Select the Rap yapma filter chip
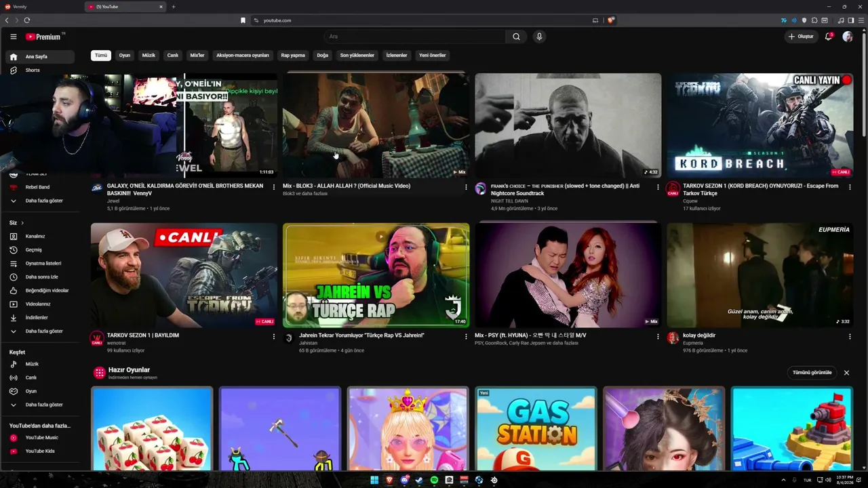 click(293, 56)
